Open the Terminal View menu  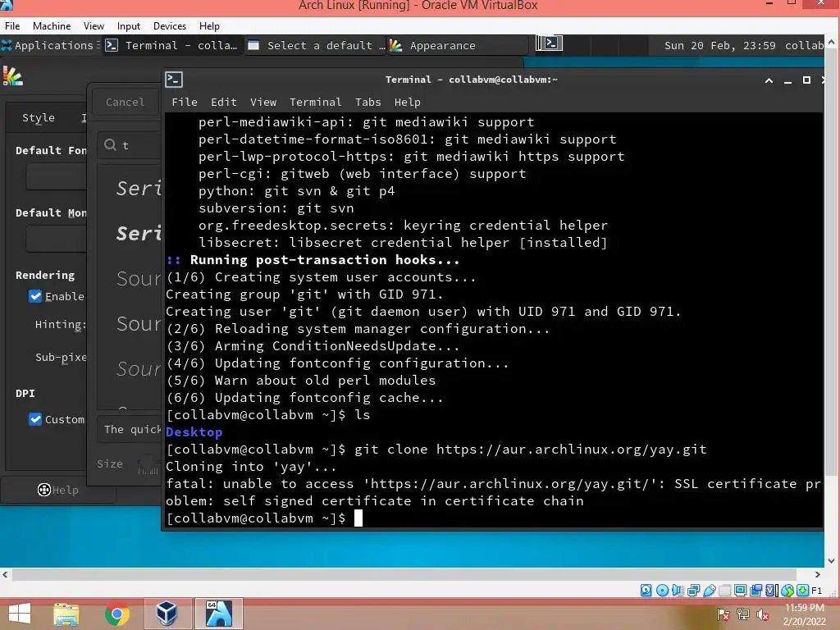pos(263,102)
